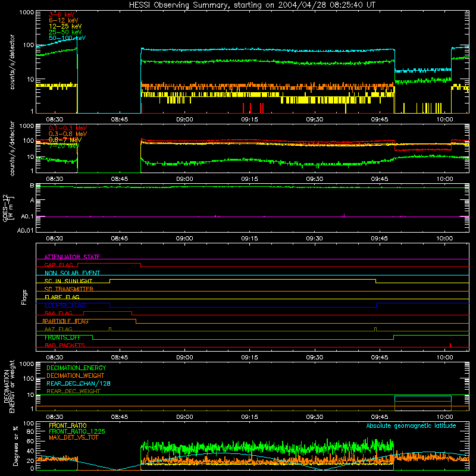Select the BAD_PACKETS flag label
476x476 pixels.
(x=65, y=345)
